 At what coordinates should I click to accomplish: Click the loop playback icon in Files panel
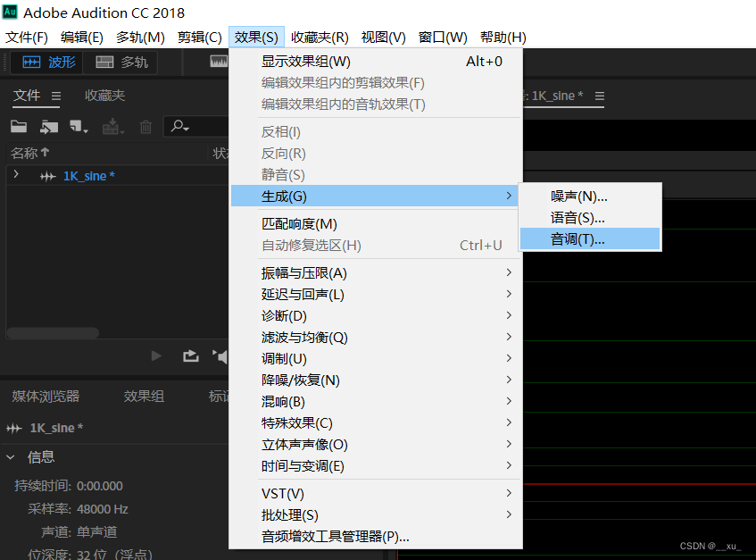coord(191,356)
